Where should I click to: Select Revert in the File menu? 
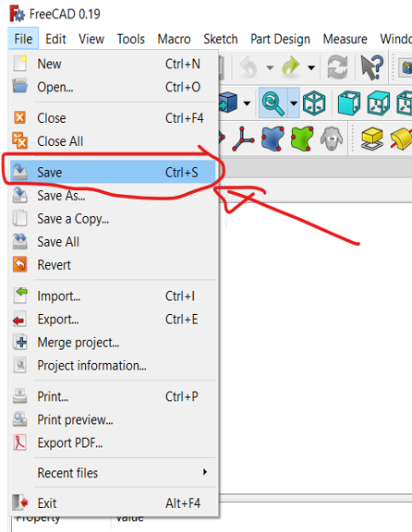(x=113, y=265)
